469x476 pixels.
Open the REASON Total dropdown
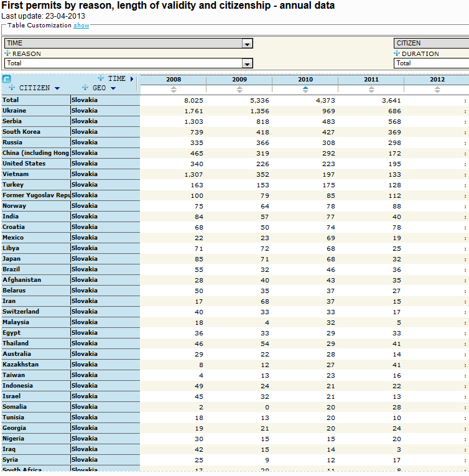click(x=129, y=63)
